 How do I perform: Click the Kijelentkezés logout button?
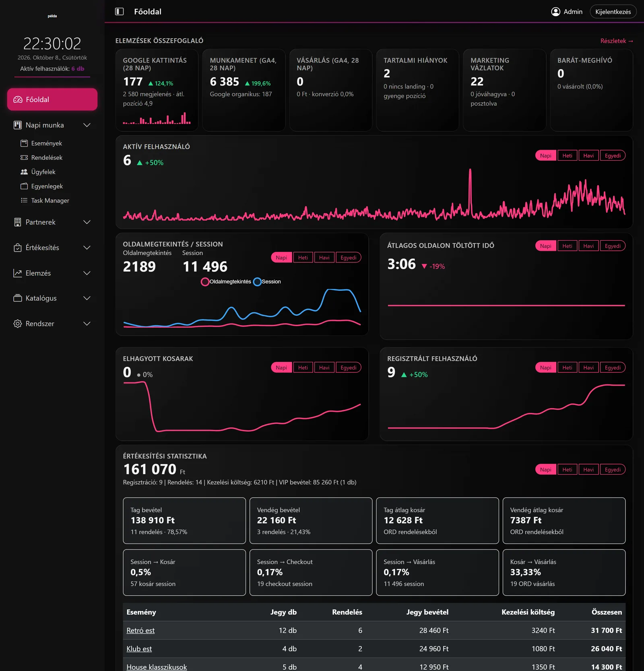pos(613,12)
